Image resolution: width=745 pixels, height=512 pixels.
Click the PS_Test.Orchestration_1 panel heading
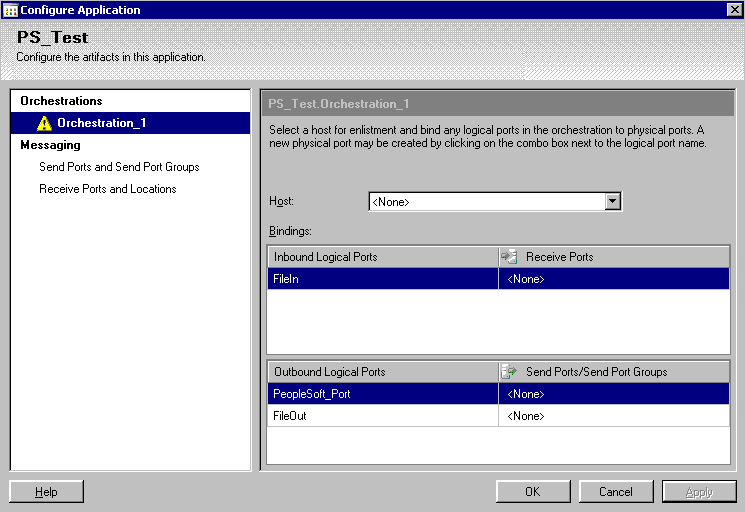[338, 104]
